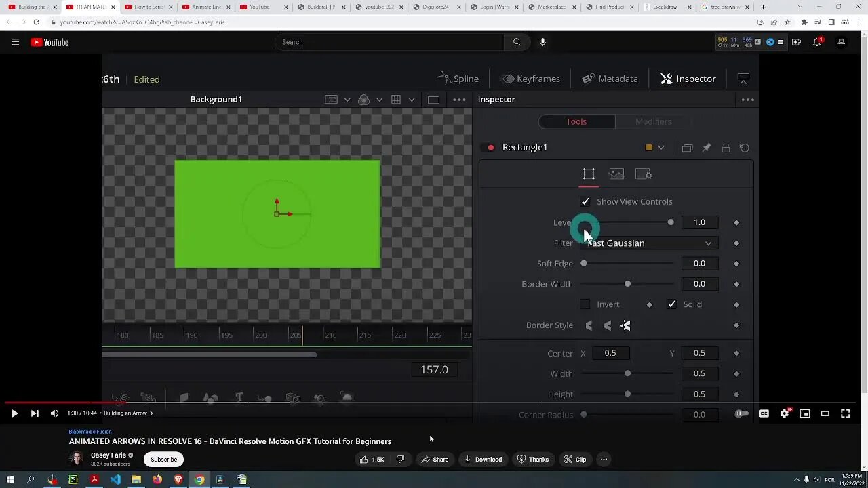Click the Center X value field
Screen dimensions: 868x488
point(610,353)
